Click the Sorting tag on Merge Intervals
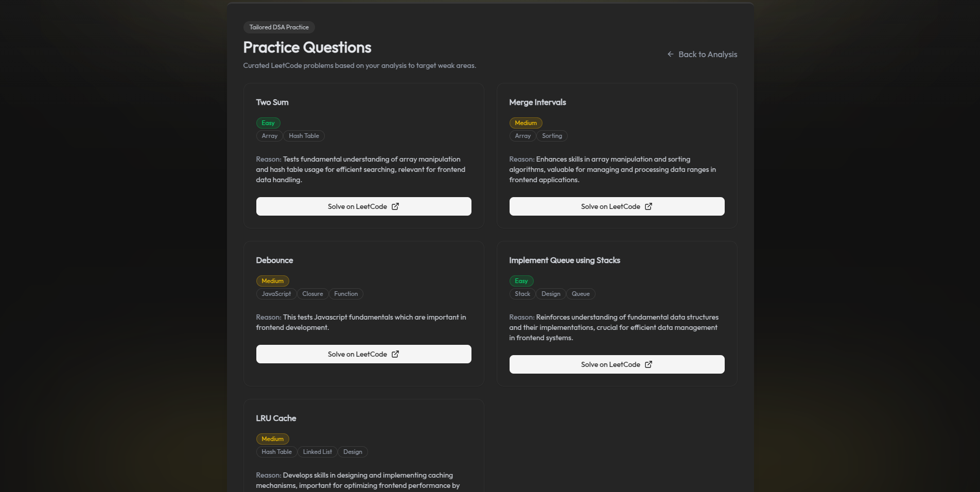The image size is (980, 492). [552, 136]
